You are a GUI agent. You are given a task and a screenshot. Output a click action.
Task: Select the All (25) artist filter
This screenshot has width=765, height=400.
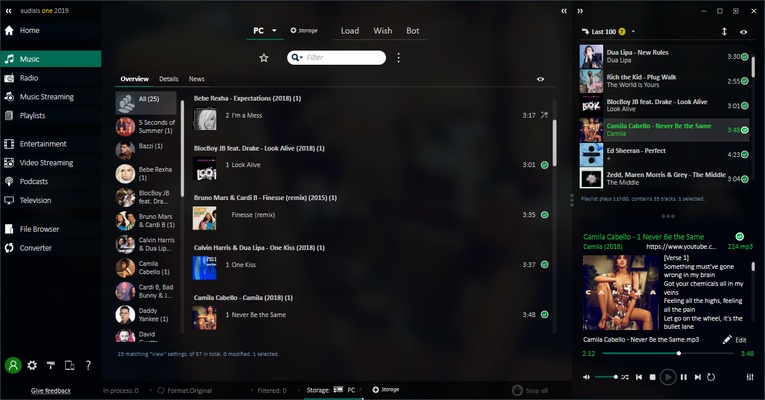click(146, 103)
